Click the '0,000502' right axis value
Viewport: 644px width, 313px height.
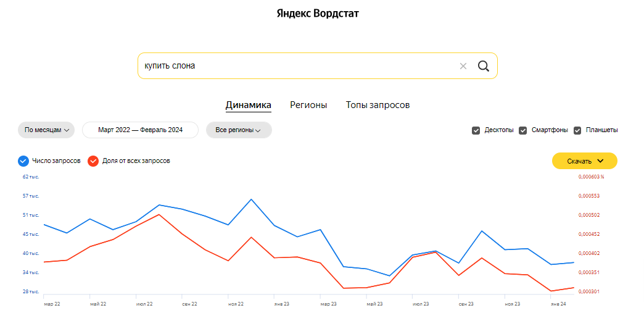[x=588, y=215]
